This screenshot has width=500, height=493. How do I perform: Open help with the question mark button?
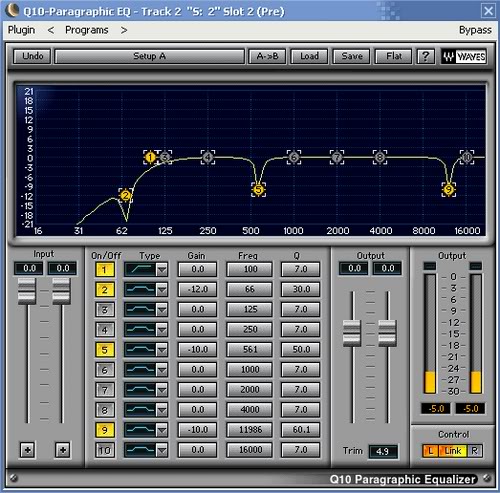426,56
